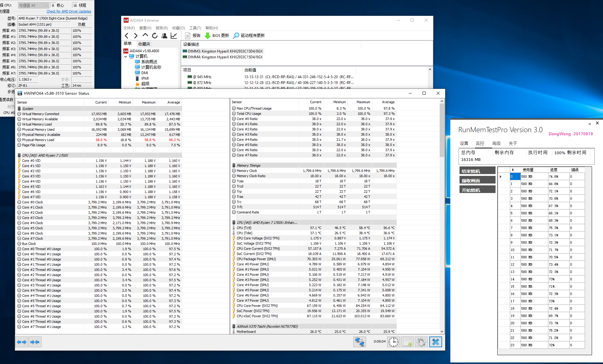Select the IPMI tree item
Viewport: 603px width, 364px height.
pos(145,78)
